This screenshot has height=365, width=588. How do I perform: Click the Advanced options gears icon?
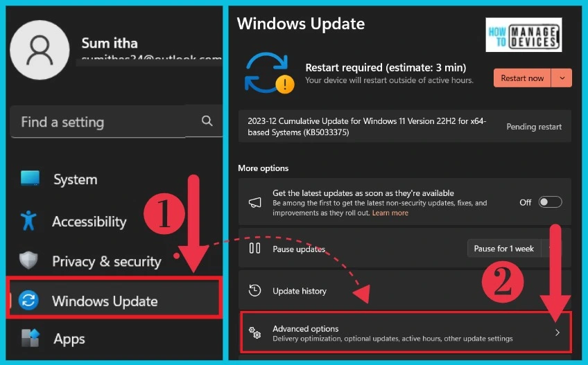pos(255,332)
